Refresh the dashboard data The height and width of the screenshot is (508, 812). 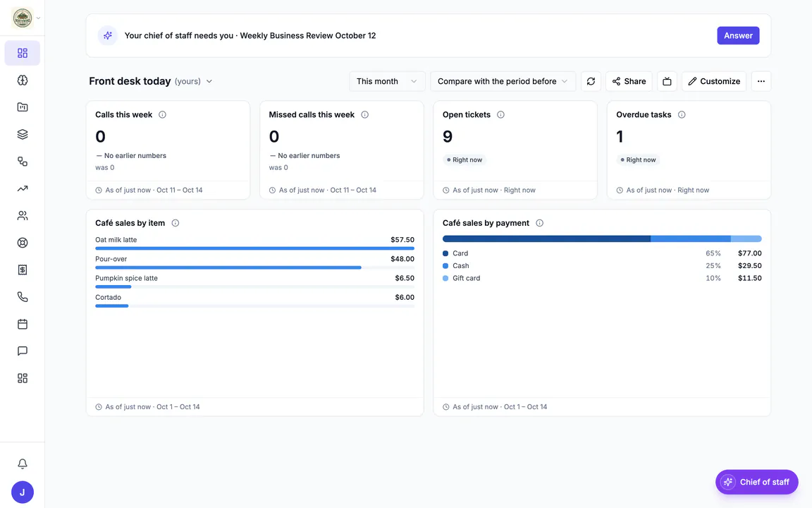591,81
